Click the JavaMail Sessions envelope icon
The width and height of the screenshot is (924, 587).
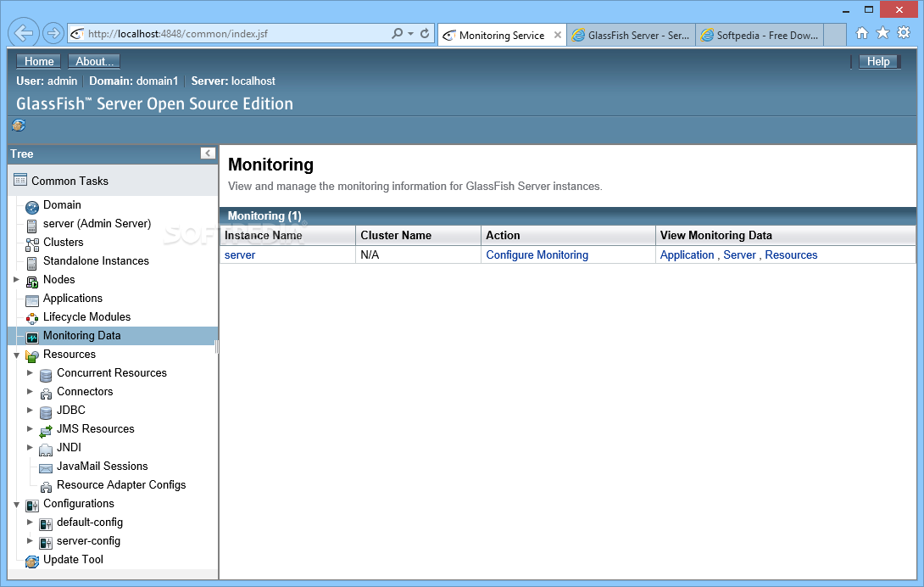click(x=46, y=468)
